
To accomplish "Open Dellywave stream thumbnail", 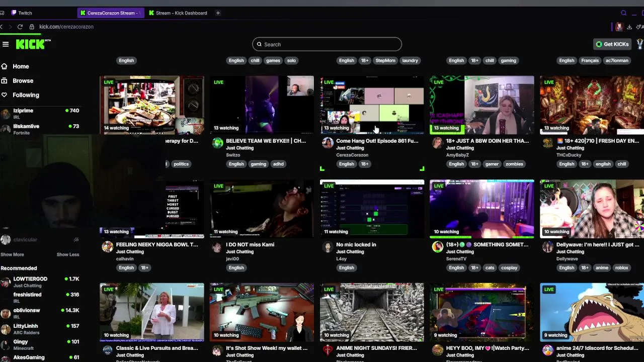I will pyautogui.click(x=592, y=209).
